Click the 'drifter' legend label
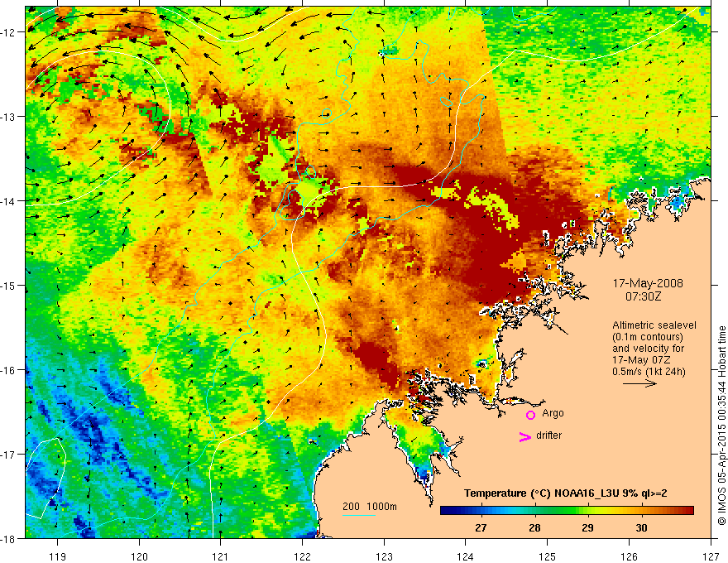 548,435
